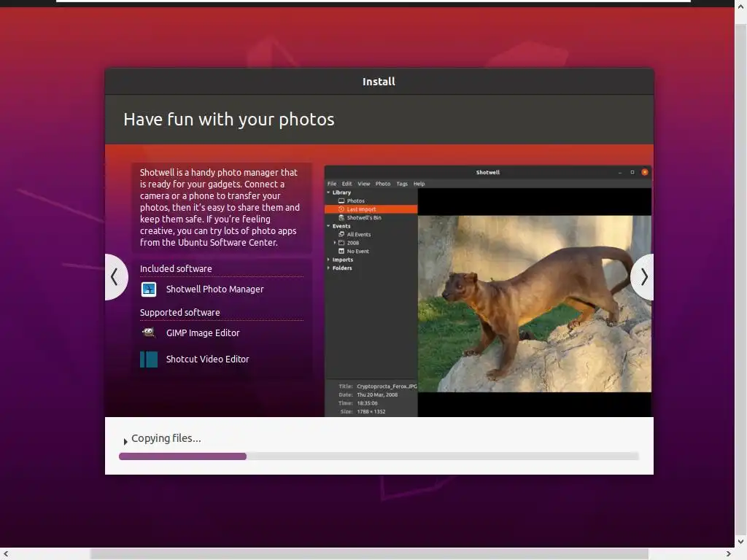Viewport: 747px width, 560px height.
Task: Click the Copying files status text
Action: (166, 438)
